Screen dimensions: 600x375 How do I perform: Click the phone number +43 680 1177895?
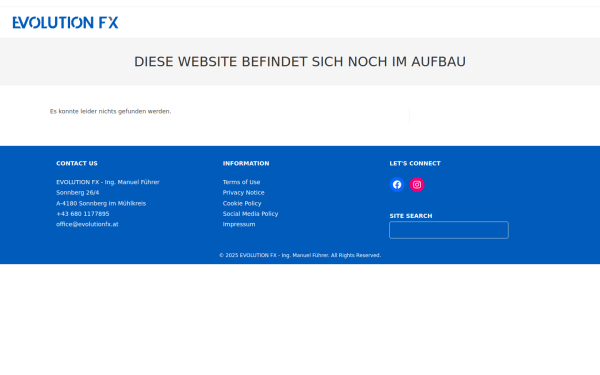tap(83, 214)
